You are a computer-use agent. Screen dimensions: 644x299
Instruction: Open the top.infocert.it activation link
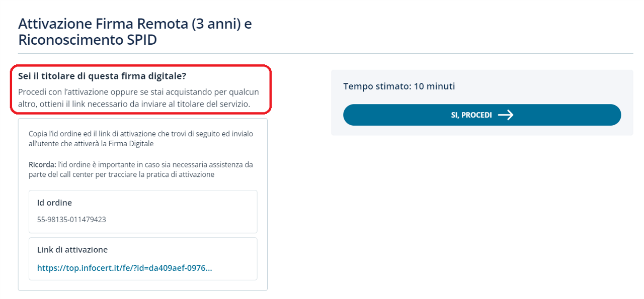click(124, 268)
